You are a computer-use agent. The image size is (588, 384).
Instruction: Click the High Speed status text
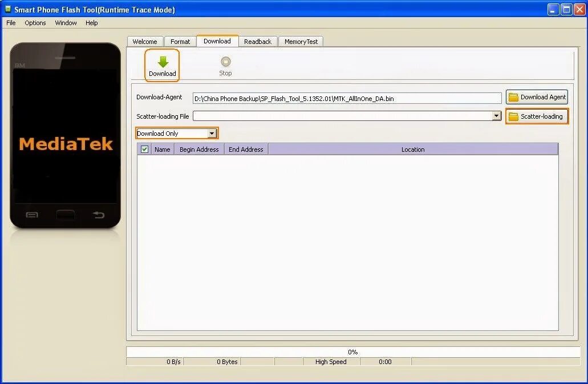click(x=331, y=362)
